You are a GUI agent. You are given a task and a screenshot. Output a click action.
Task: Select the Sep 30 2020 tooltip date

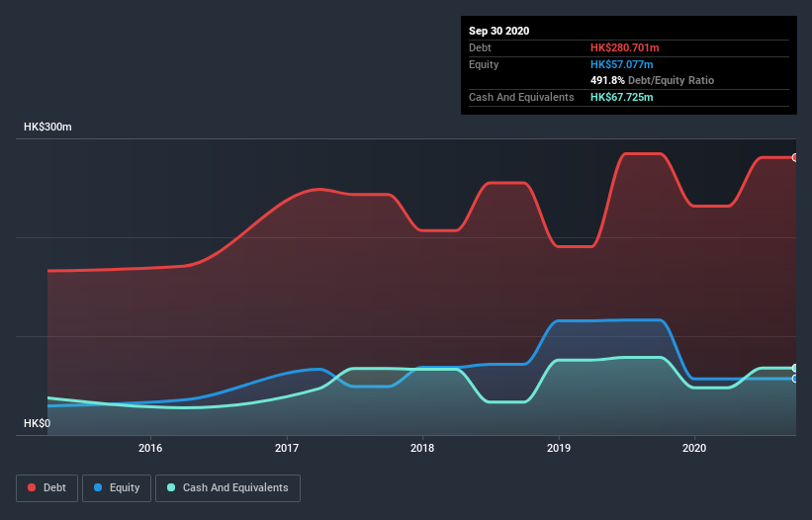[499, 31]
